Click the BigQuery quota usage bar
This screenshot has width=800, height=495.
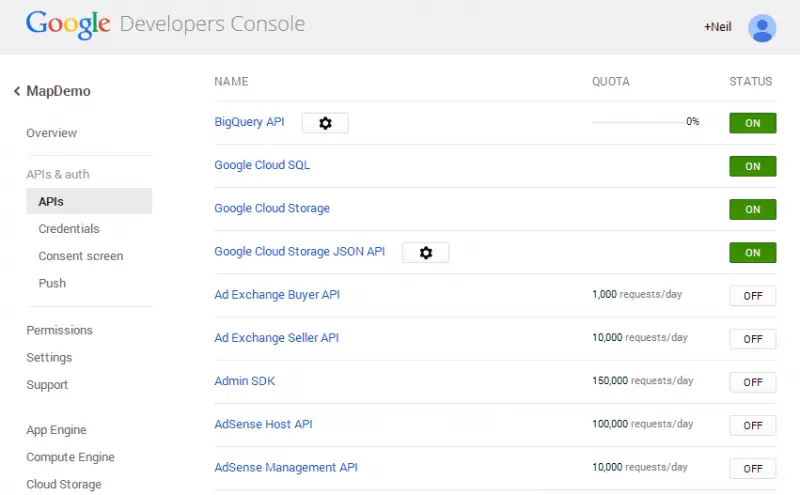[x=637, y=122]
